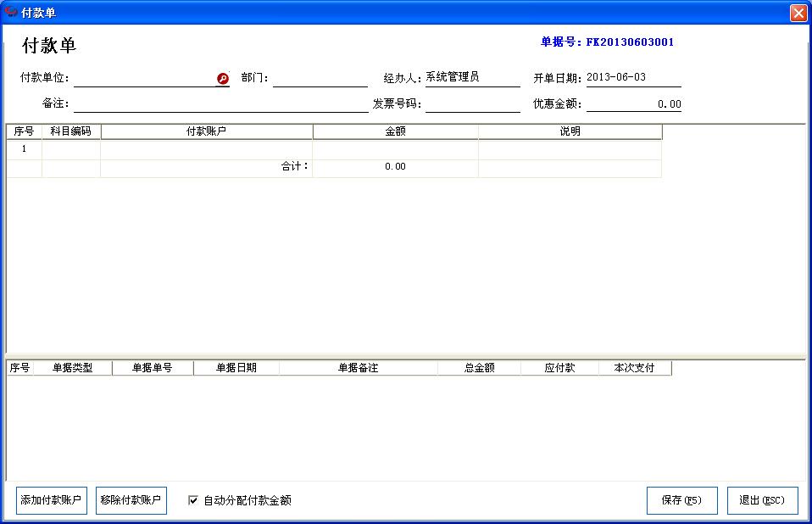Click the application icon on the title bar

pos(9,12)
